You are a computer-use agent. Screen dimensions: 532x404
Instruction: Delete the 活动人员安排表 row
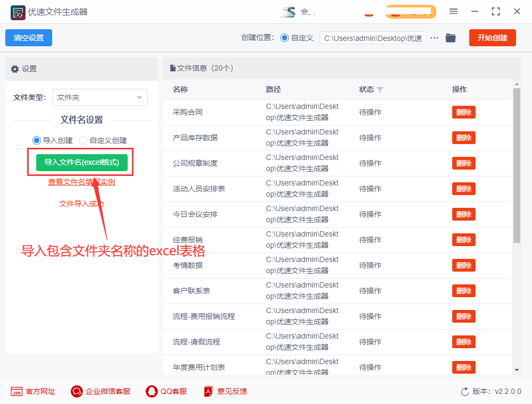point(463,189)
